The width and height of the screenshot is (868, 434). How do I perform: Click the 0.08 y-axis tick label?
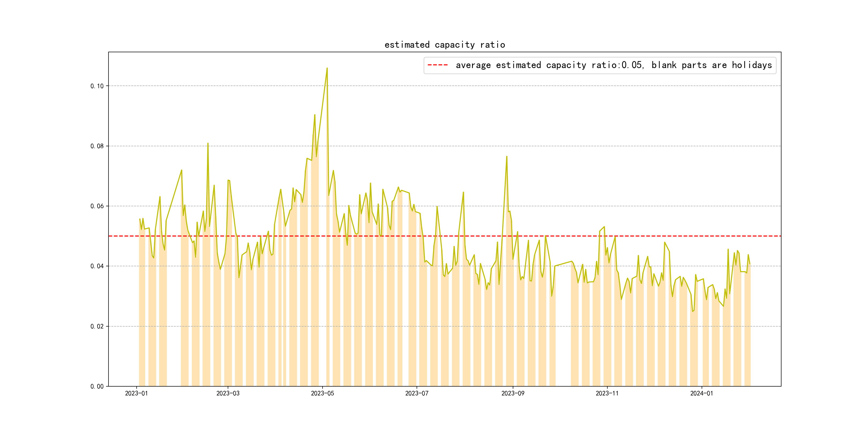(x=97, y=146)
